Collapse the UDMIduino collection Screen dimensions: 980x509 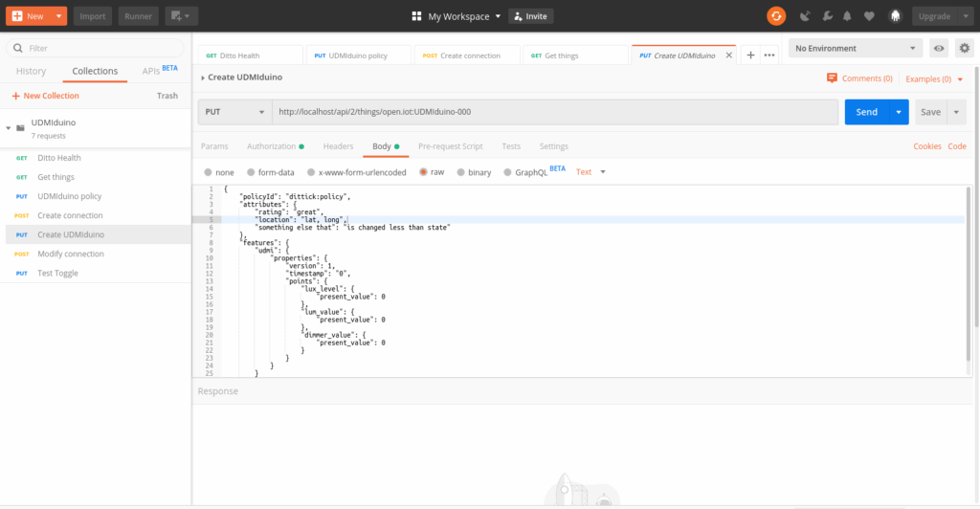point(8,128)
